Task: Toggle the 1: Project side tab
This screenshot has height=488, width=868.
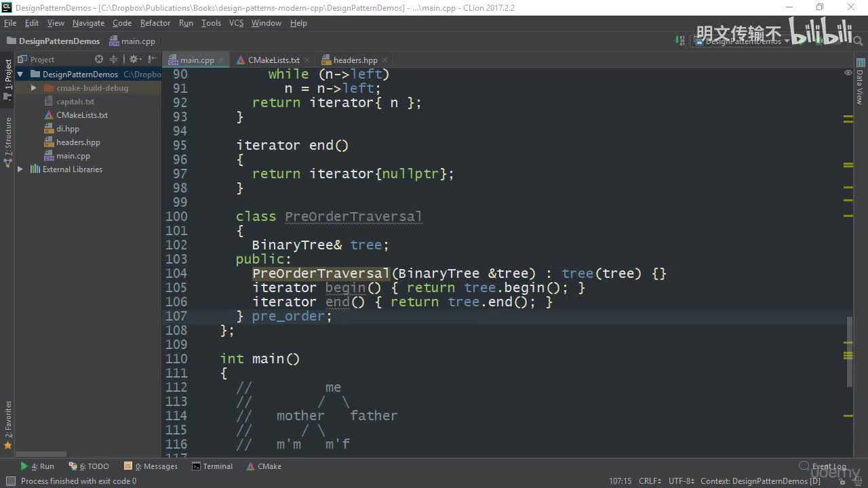Action: click(8, 79)
